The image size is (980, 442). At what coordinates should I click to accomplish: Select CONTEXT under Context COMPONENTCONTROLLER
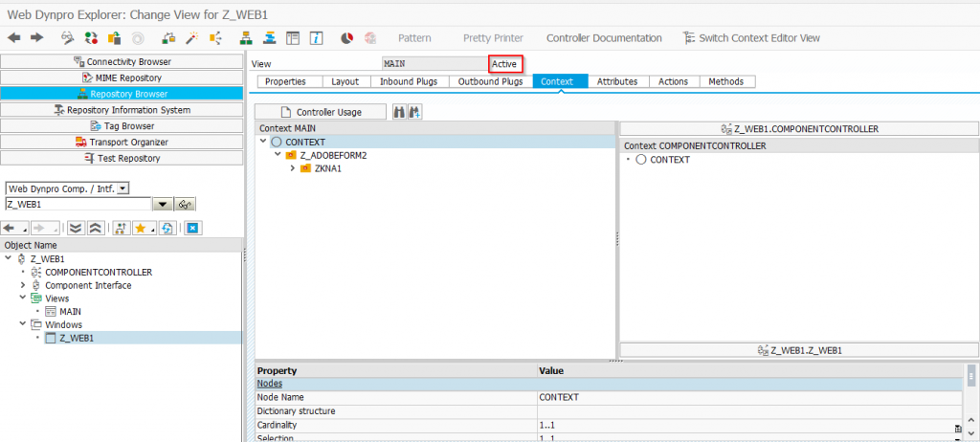670,160
